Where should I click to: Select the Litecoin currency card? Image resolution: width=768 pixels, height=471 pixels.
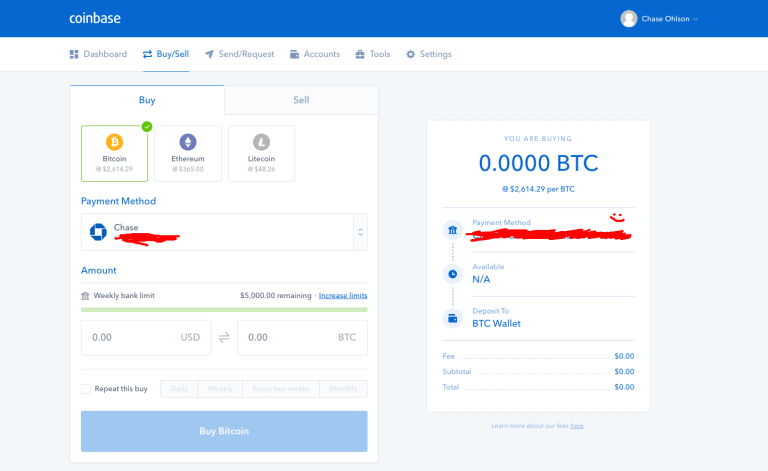262,153
